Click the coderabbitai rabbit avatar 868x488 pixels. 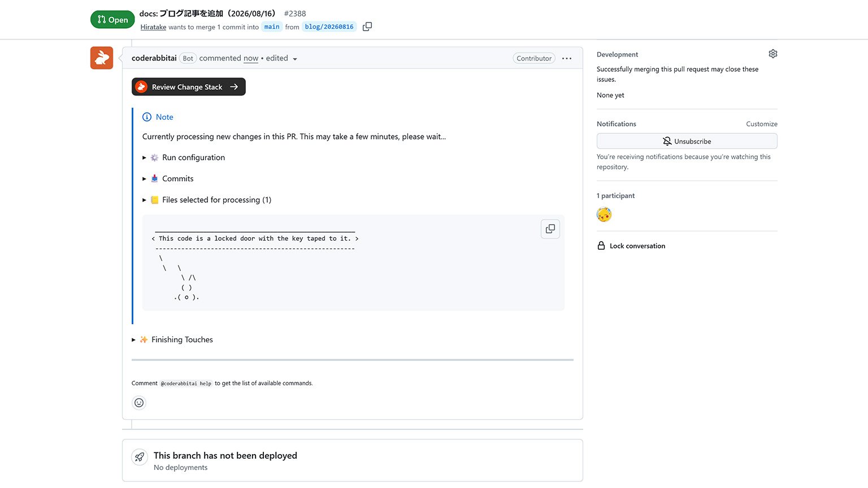[102, 58]
